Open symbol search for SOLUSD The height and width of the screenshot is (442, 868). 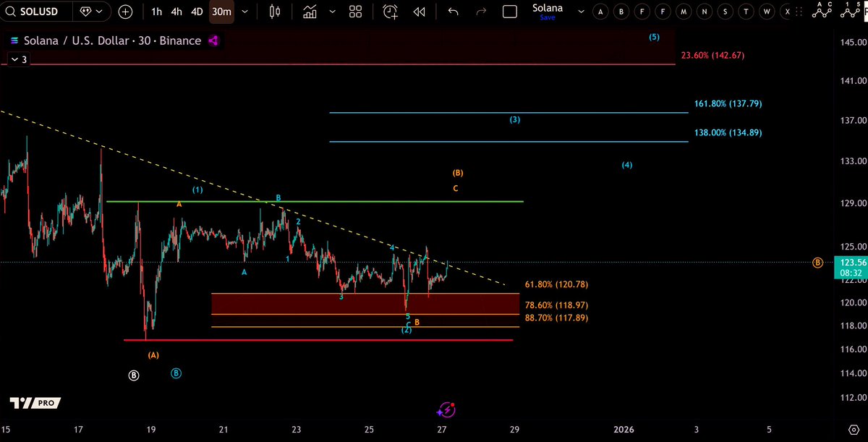click(x=35, y=12)
